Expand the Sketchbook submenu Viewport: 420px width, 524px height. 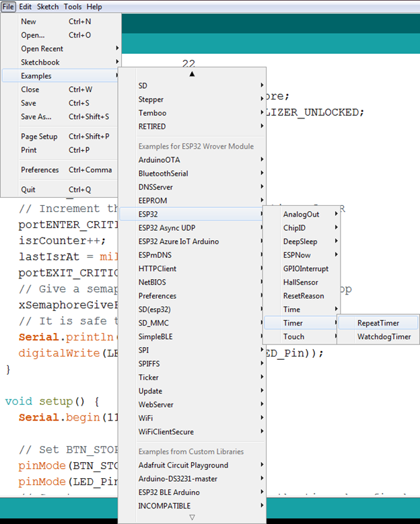tap(61, 63)
